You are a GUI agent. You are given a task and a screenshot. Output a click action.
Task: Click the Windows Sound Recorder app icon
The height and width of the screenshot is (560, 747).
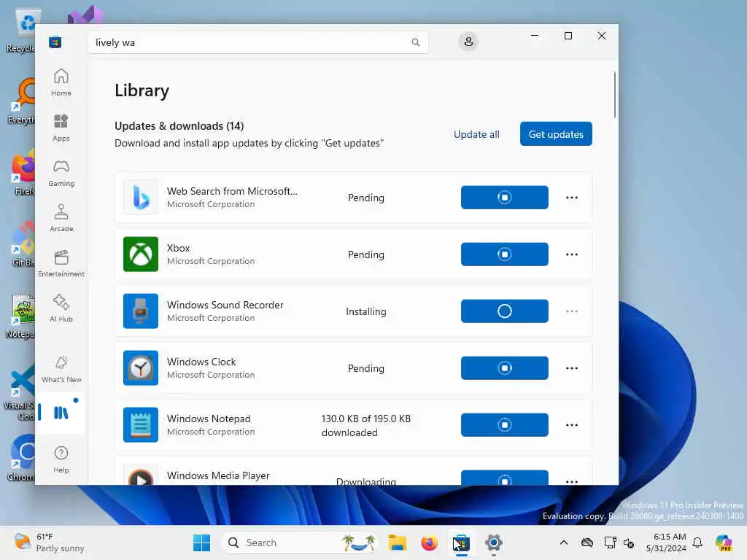coord(141,311)
